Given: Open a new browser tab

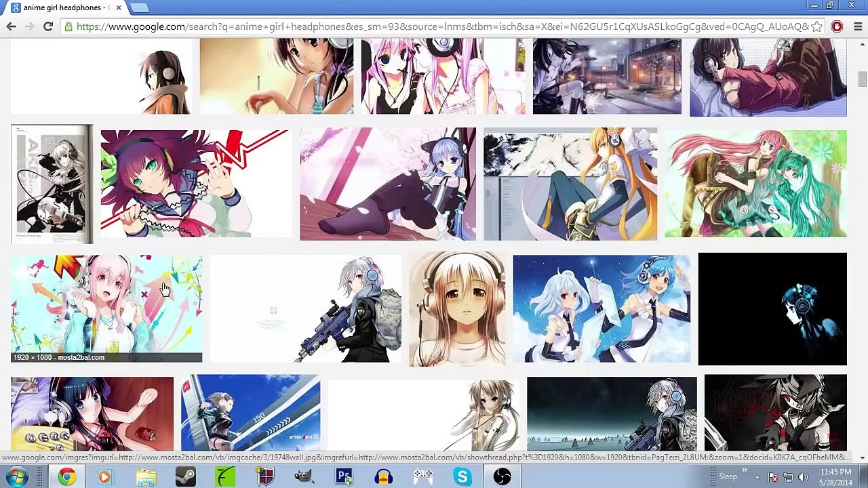Looking at the screenshot, I should (139, 7).
